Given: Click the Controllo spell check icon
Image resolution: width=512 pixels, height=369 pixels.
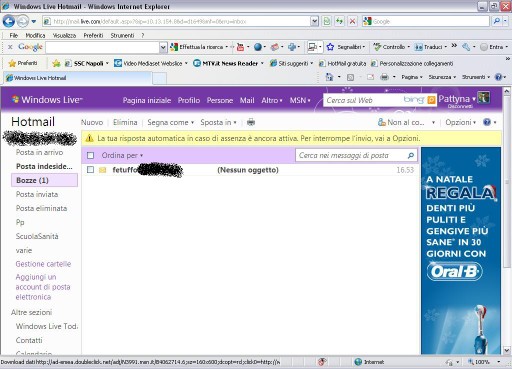Looking at the screenshot, I should [x=377, y=47].
